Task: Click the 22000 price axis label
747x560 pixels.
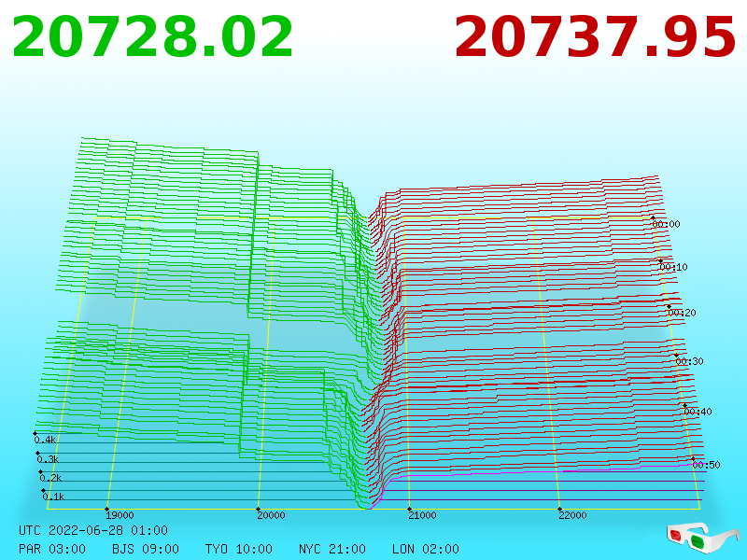Action: (x=572, y=515)
